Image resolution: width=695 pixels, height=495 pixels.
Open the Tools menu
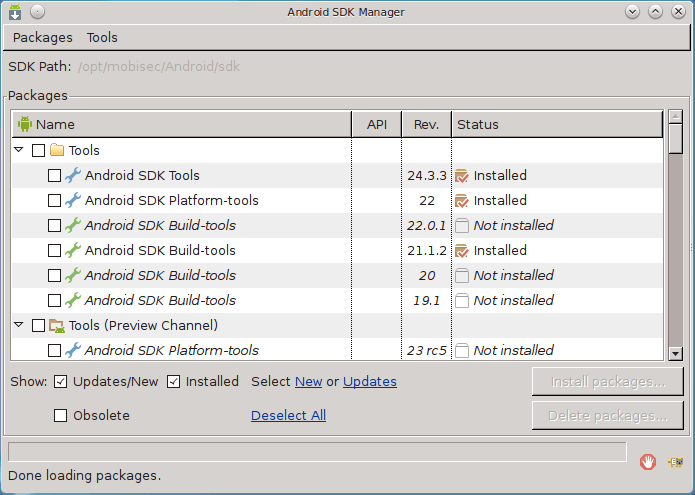(102, 37)
